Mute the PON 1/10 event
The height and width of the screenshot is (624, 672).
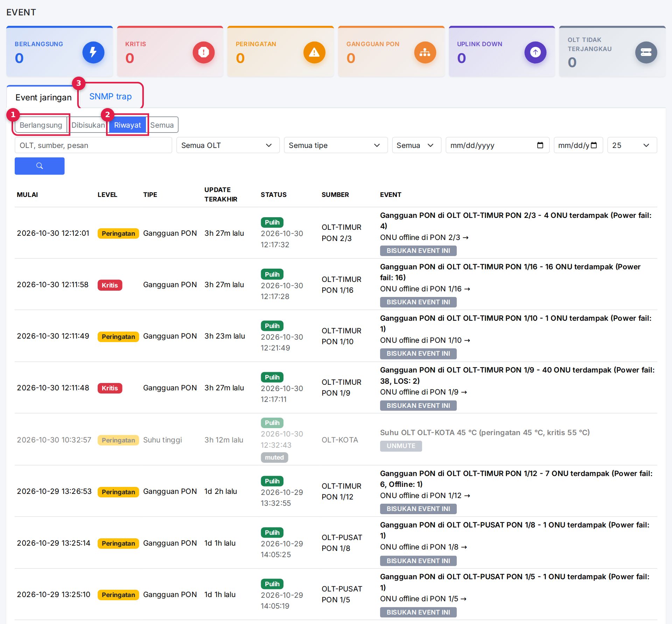click(x=418, y=354)
